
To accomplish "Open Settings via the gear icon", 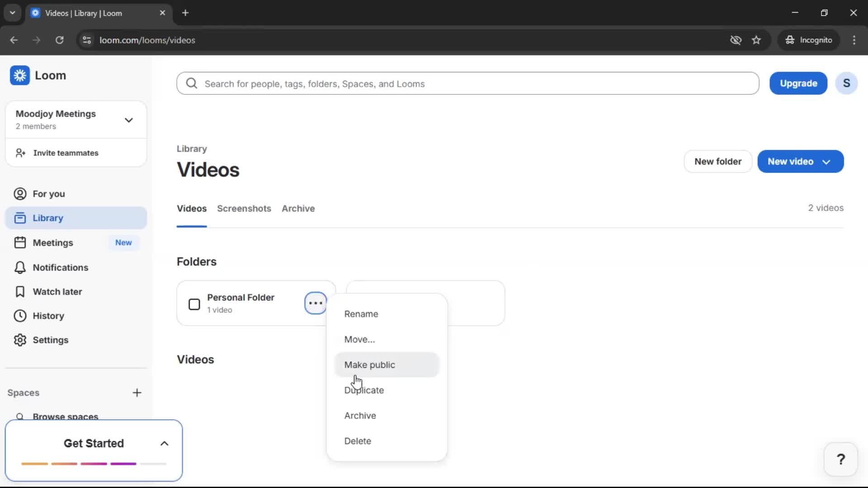I will [x=19, y=340].
